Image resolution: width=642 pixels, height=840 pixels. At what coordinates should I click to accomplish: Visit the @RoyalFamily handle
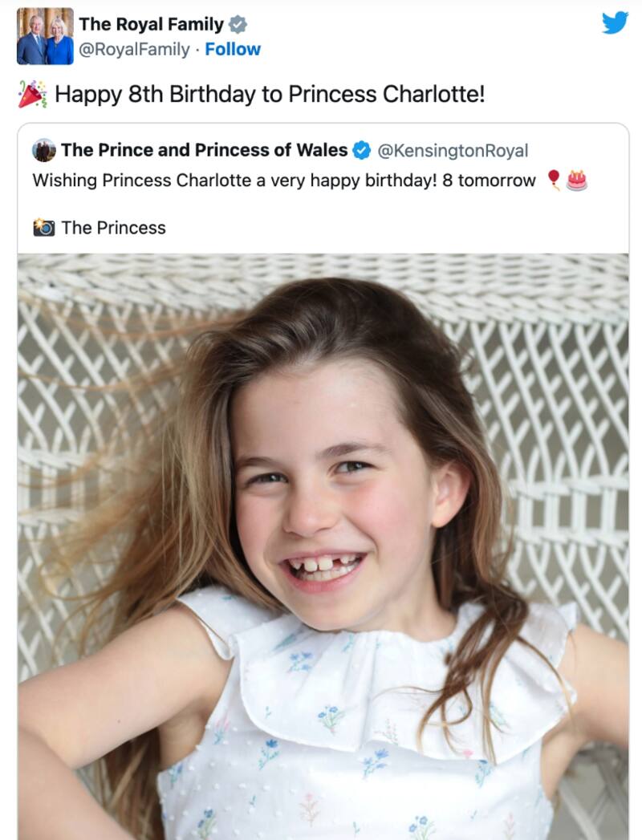(134, 49)
